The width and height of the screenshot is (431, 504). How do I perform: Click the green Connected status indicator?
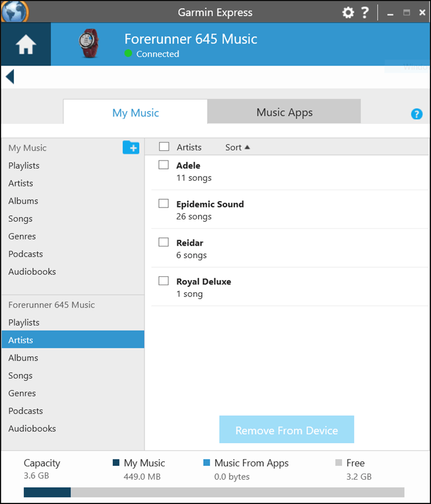click(128, 53)
